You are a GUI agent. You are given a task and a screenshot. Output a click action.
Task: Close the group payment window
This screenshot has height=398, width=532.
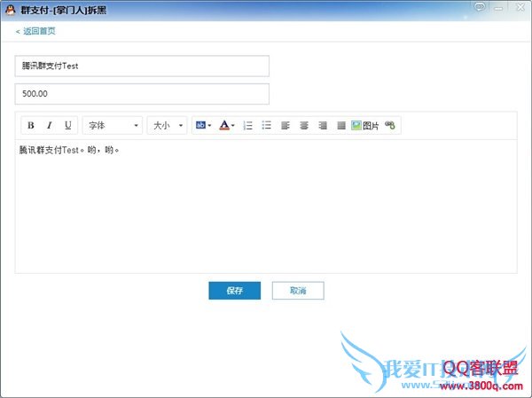520,7
